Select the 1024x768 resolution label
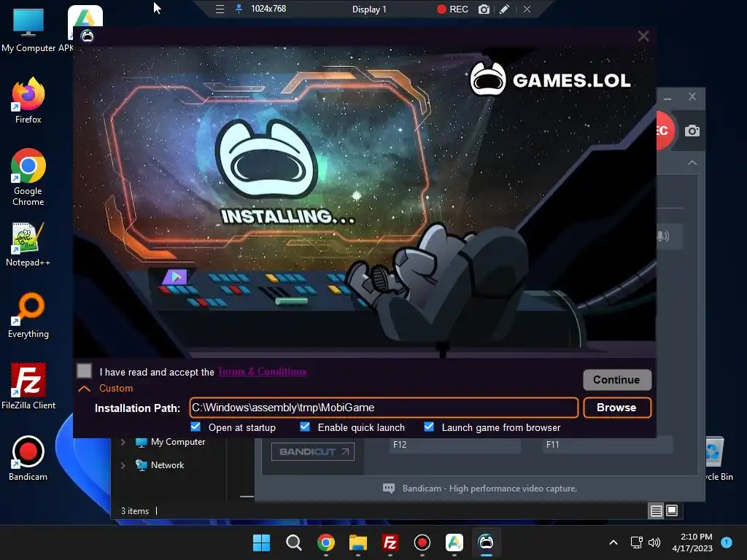 click(268, 9)
